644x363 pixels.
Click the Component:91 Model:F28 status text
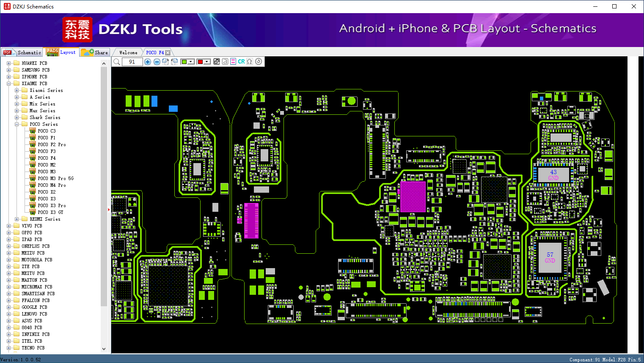[605, 360]
